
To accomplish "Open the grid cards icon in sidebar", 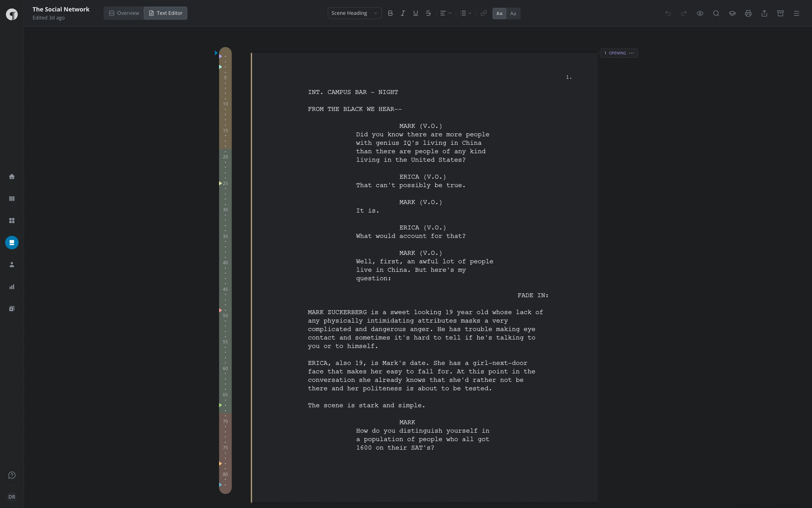I will click(x=12, y=220).
